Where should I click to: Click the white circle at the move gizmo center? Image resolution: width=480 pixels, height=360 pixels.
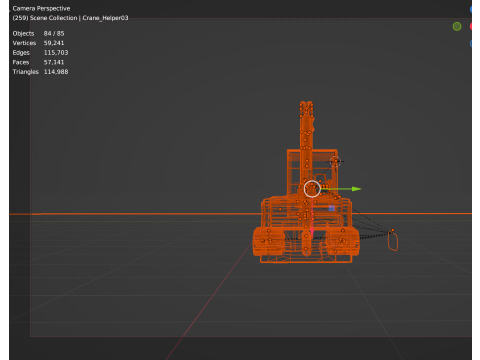click(312, 189)
